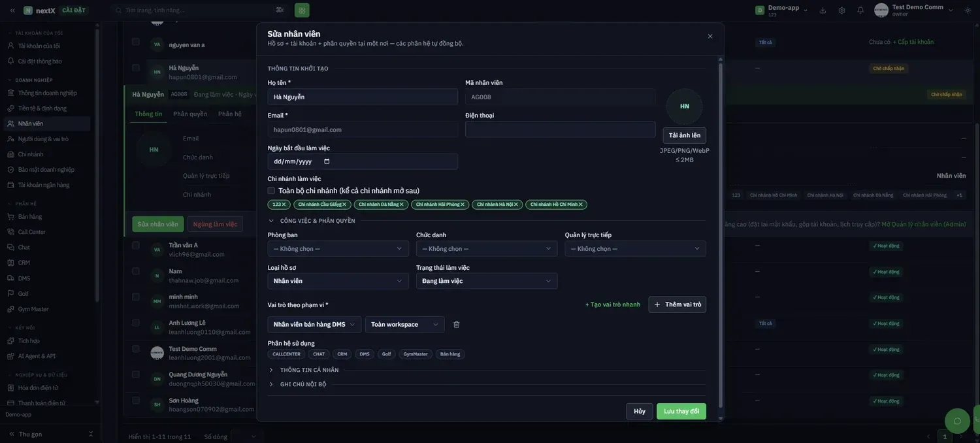
Task: Open Call Center in sidebar
Action: [31, 232]
